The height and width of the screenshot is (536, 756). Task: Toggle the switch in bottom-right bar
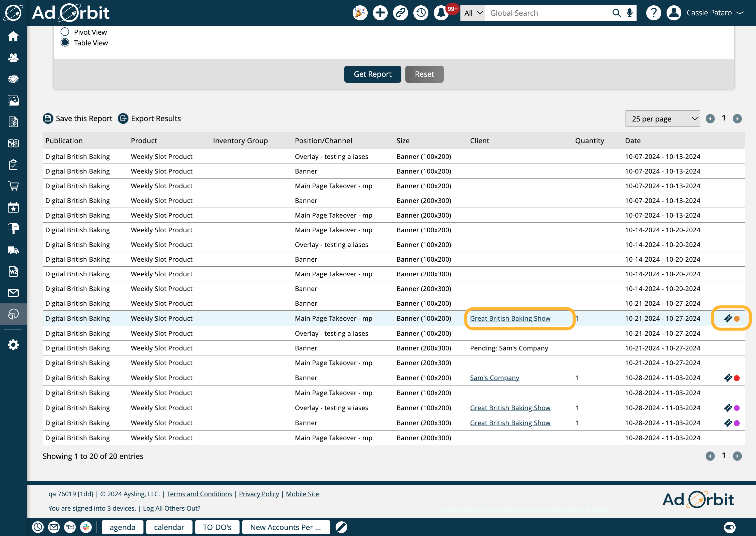point(730,527)
